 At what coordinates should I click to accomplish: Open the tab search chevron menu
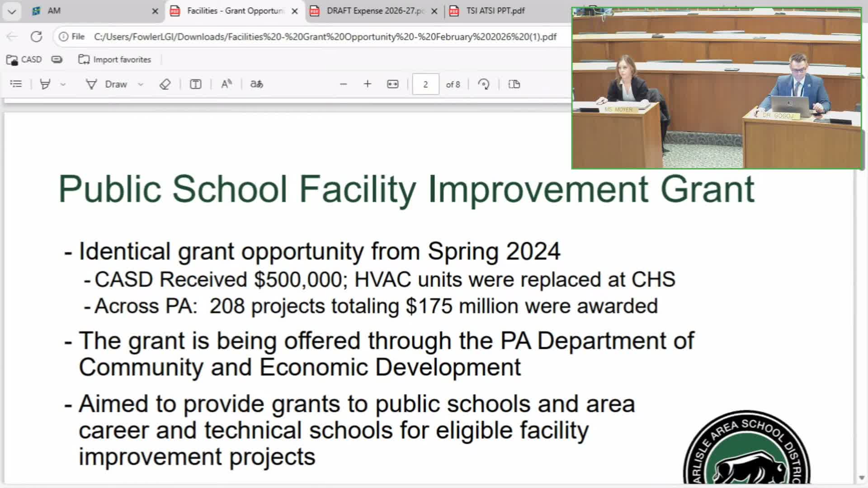coord(12,11)
